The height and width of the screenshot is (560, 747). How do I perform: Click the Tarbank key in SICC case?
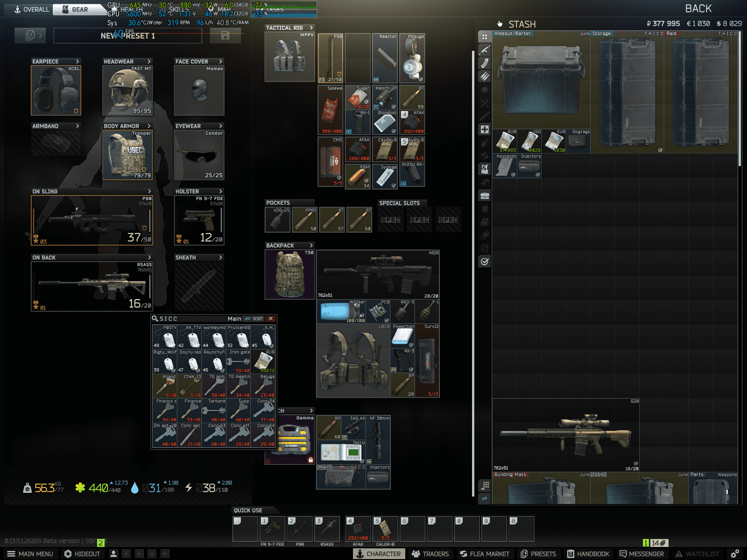tap(214, 410)
